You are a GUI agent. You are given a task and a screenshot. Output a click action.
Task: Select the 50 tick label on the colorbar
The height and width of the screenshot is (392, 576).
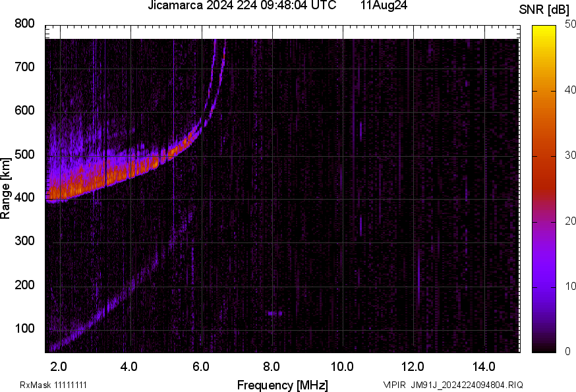pos(570,24)
